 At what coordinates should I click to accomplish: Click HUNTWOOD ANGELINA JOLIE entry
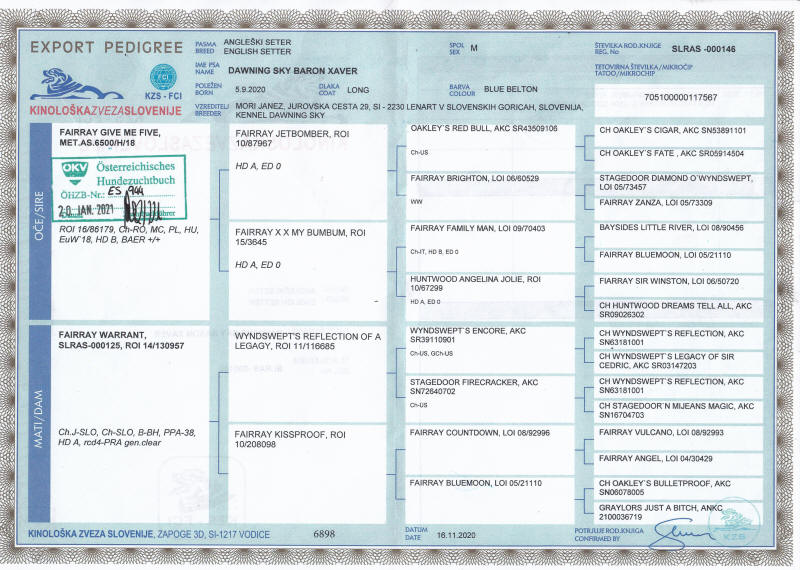pyautogui.click(x=475, y=283)
